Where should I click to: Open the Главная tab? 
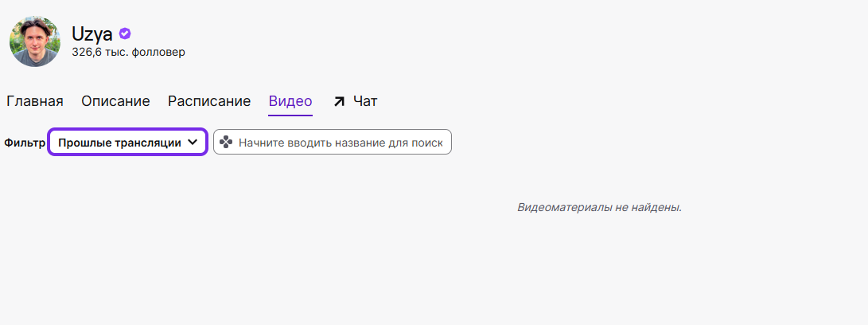tap(35, 101)
